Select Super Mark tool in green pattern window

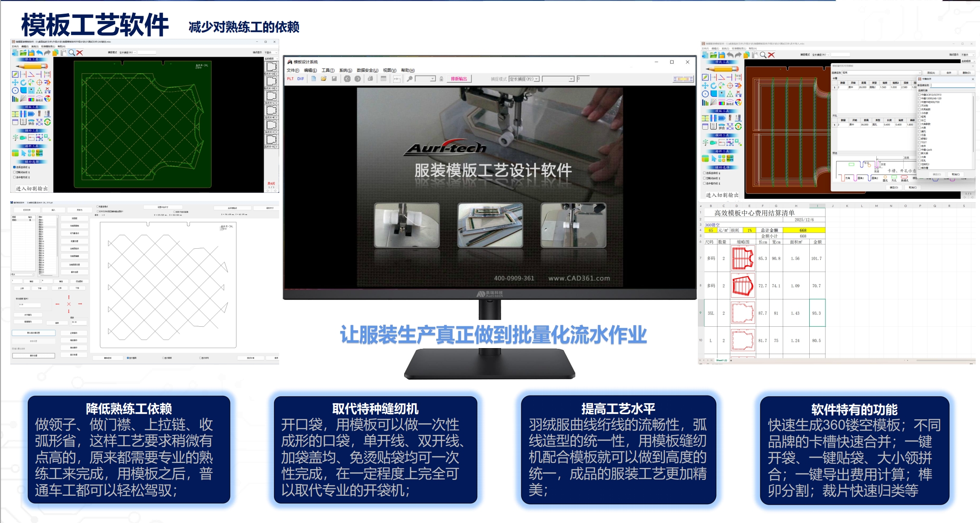click(x=39, y=153)
